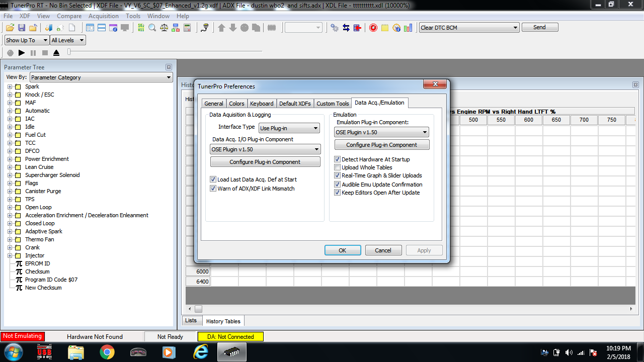Open the Compare menu
644x362 pixels.
[69, 16]
